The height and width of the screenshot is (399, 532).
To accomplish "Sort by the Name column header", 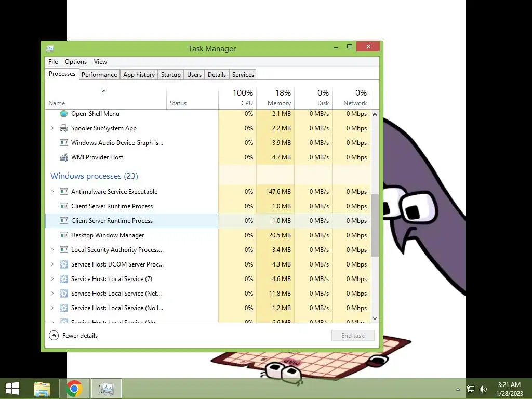I will coord(105,98).
